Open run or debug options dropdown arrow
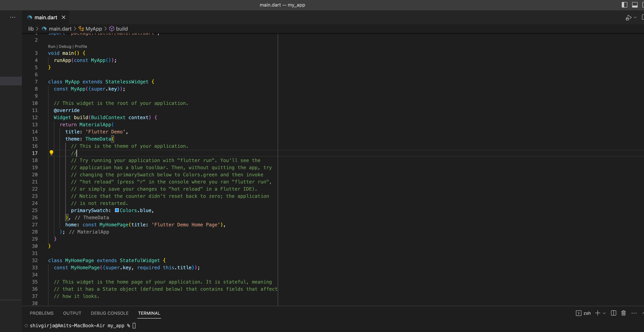644x332 pixels. [x=635, y=17]
